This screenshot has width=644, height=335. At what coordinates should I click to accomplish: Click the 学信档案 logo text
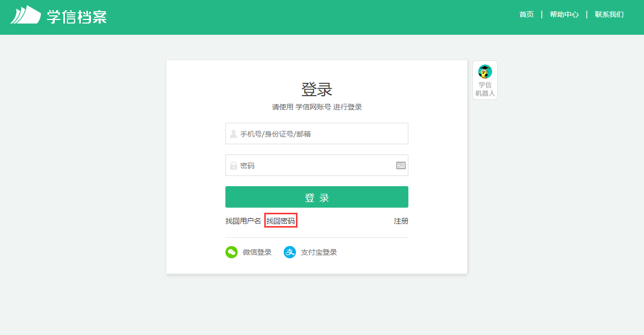[77, 16]
